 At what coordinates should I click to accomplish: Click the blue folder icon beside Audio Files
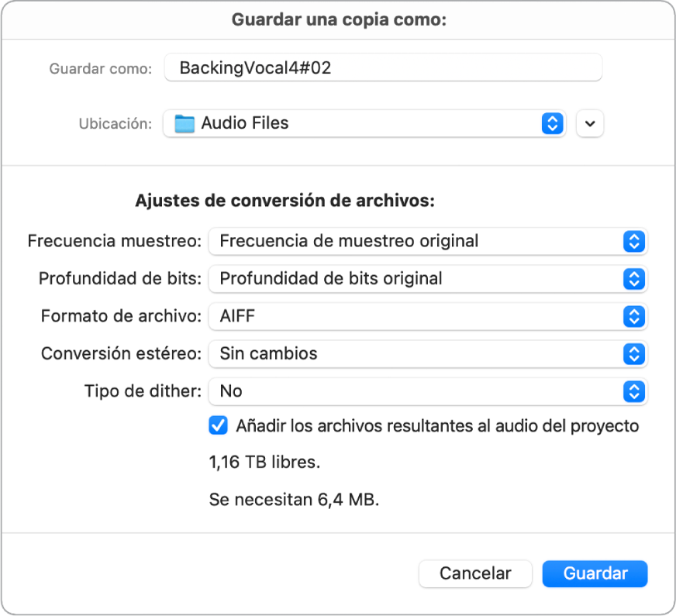coord(184,123)
